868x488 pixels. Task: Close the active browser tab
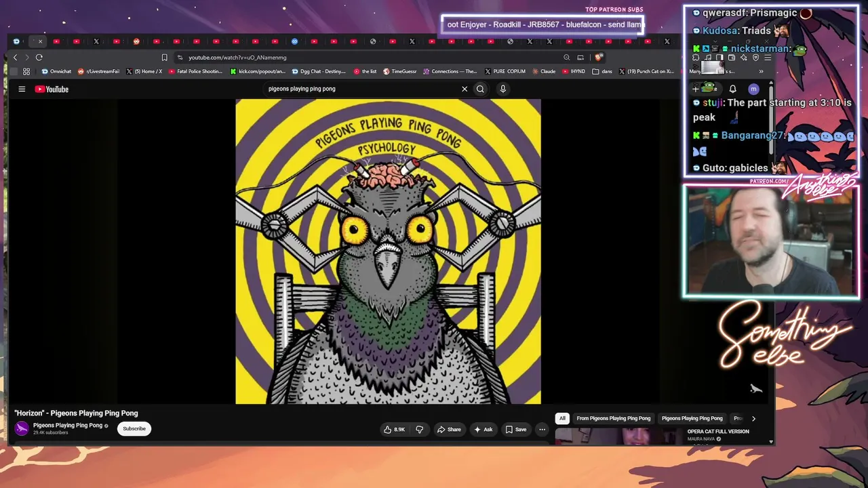40,41
